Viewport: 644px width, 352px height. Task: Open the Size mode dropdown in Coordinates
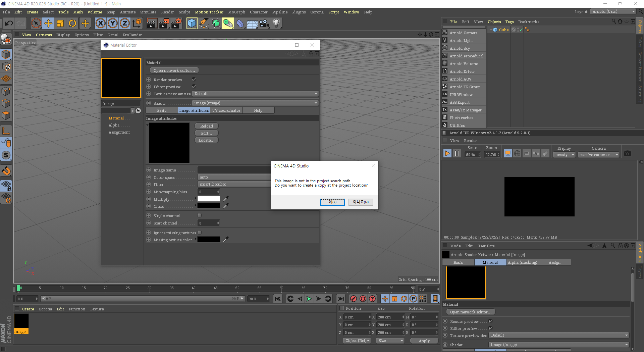[x=390, y=341]
